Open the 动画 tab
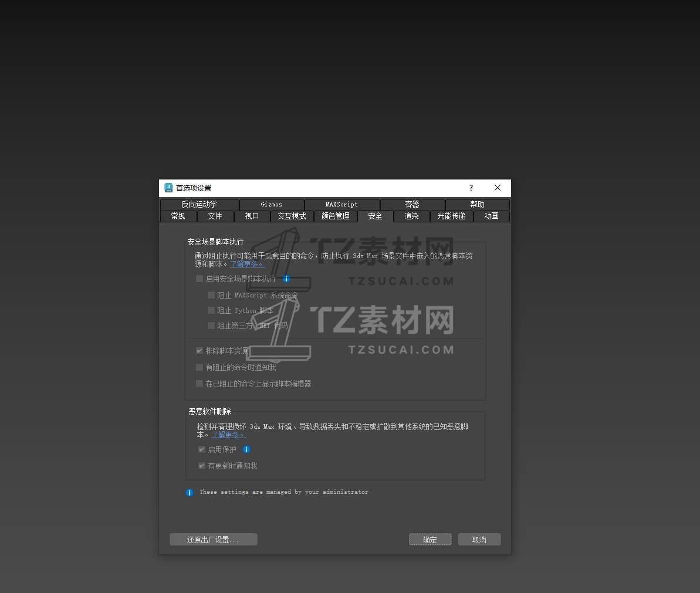700x593 pixels. 492,216
